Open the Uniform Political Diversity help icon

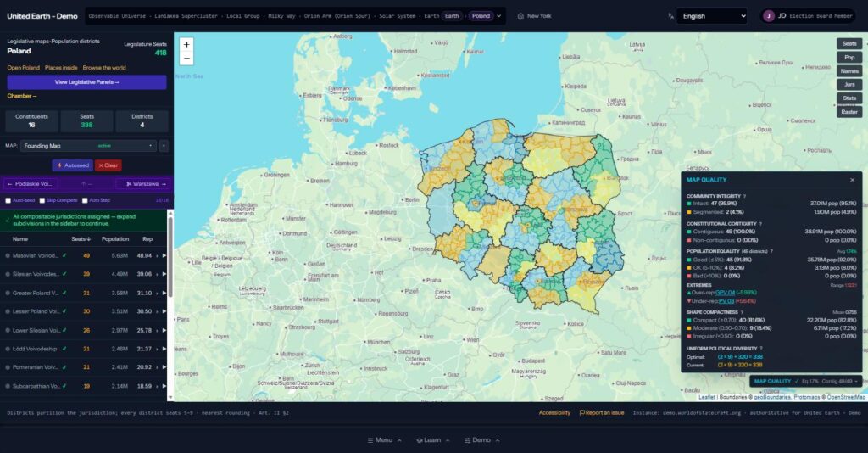click(x=761, y=349)
